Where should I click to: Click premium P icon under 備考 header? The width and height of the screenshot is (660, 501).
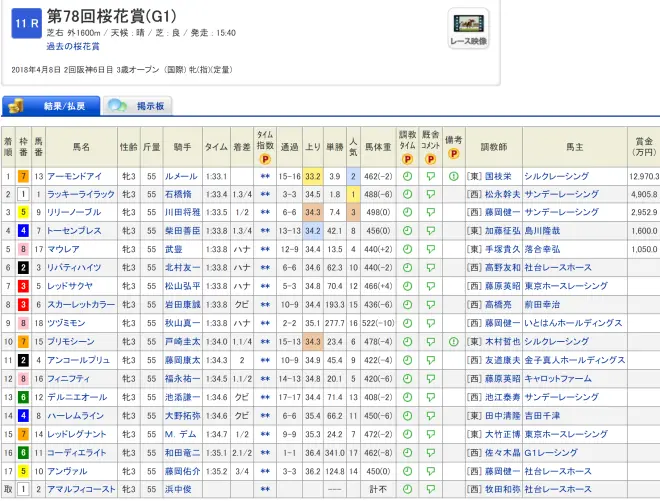click(x=454, y=158)
